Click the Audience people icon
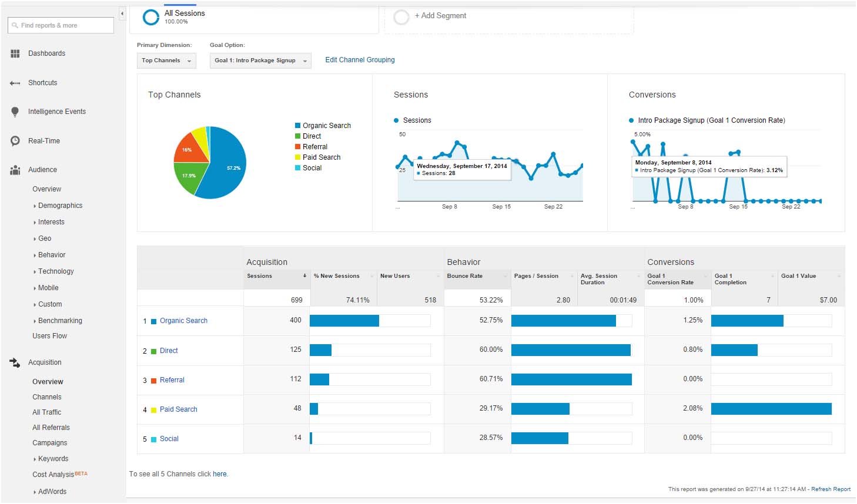 click(15, 170)
